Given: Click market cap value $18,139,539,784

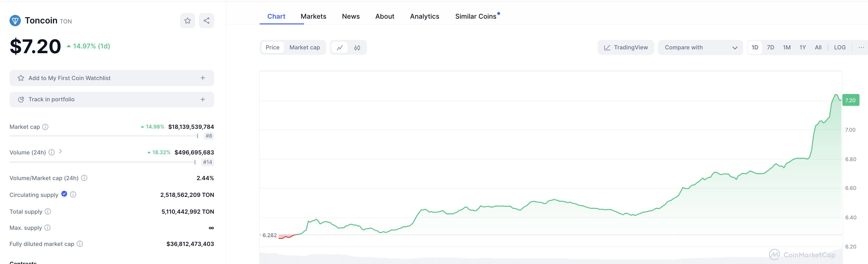Looking at the screenshot, I should pyautogui.click(x=191, y=127).
